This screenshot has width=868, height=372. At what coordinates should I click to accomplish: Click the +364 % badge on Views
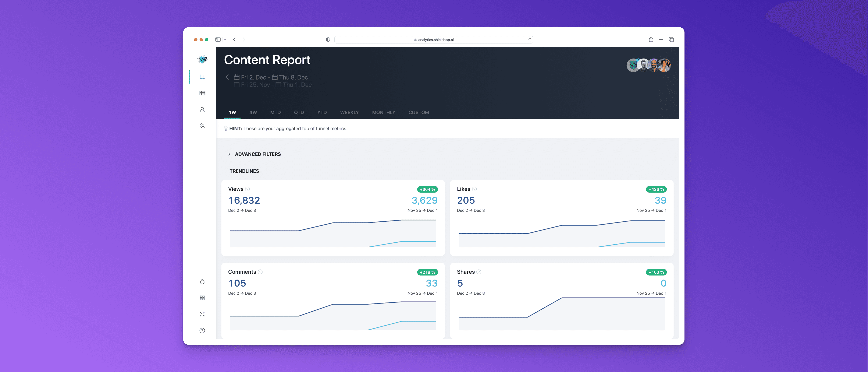coord(427,189)
